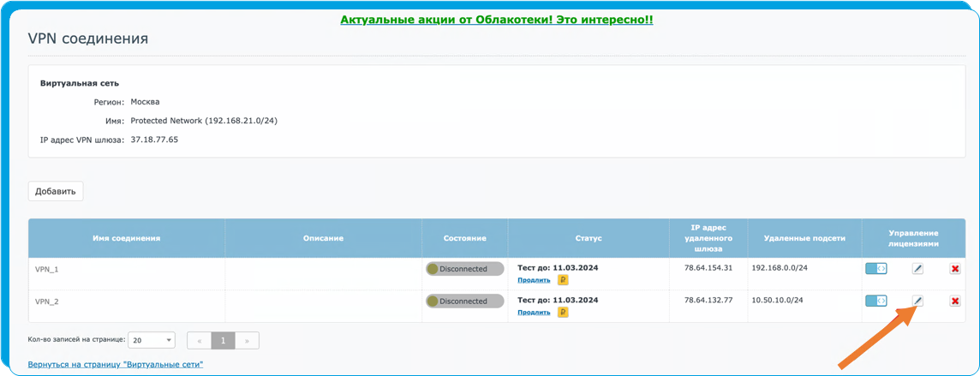Screen dimensions: 980x376
Task: Click the Disconnected status badge for VPN_2
Action: click(464, 301)
